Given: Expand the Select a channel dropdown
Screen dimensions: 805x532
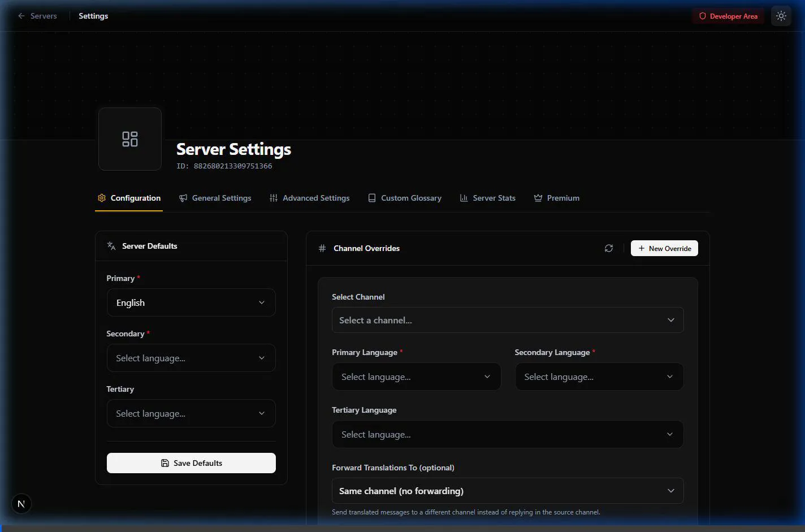Looking at the screenshot, I should tap(507, 320).
